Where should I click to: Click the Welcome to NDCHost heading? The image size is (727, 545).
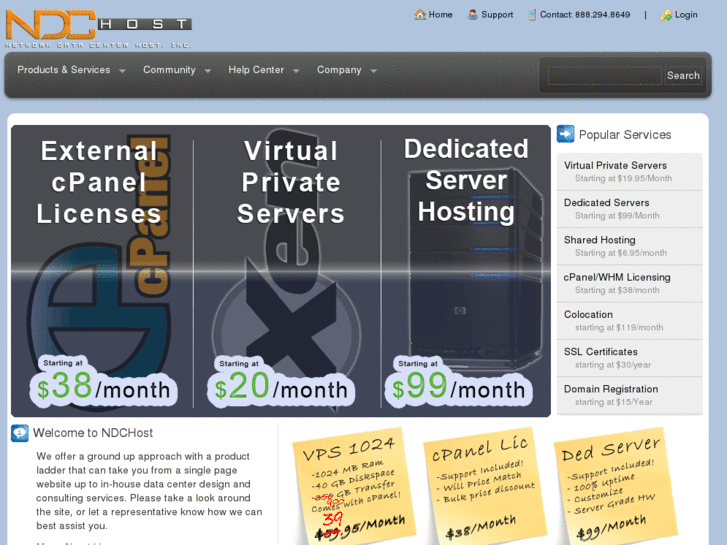click(x=93, y=433)
